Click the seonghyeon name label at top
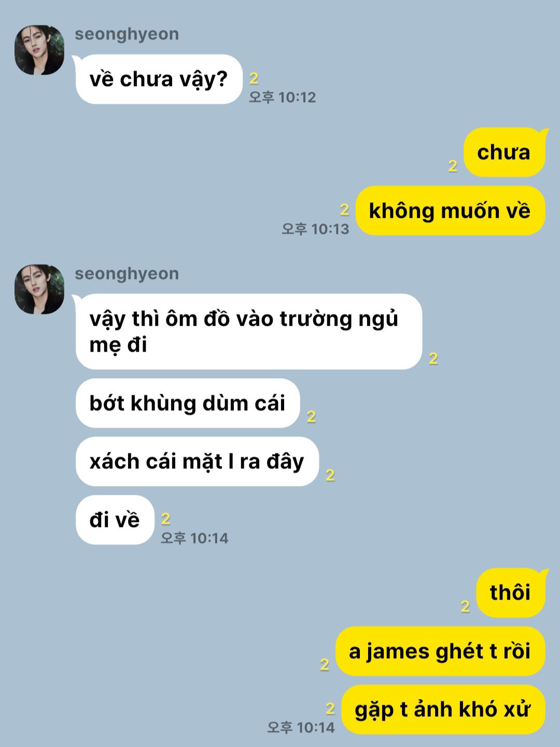 pos(127,34)
